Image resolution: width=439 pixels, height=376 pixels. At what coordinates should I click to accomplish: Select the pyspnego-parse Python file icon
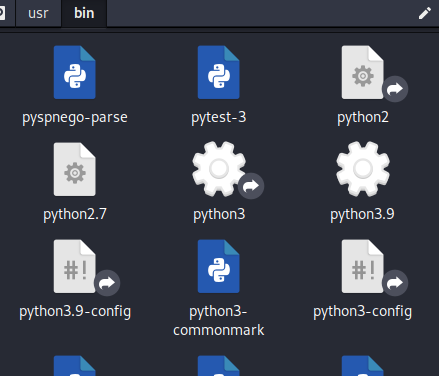coord(75,72)
